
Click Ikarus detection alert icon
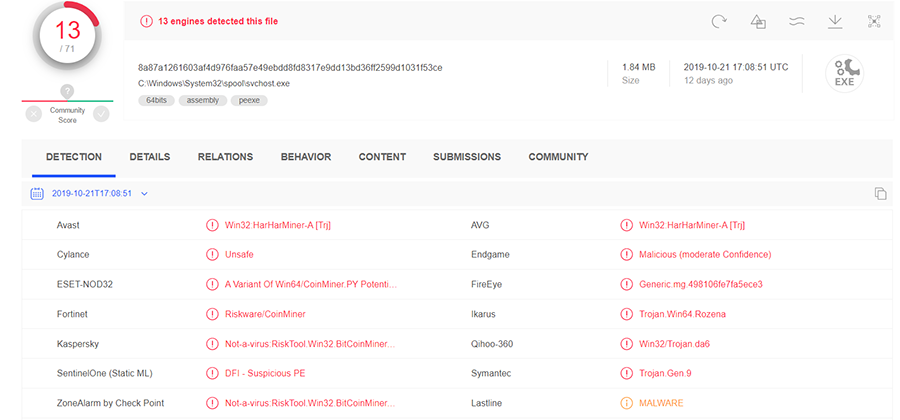[x=626, y=314]
